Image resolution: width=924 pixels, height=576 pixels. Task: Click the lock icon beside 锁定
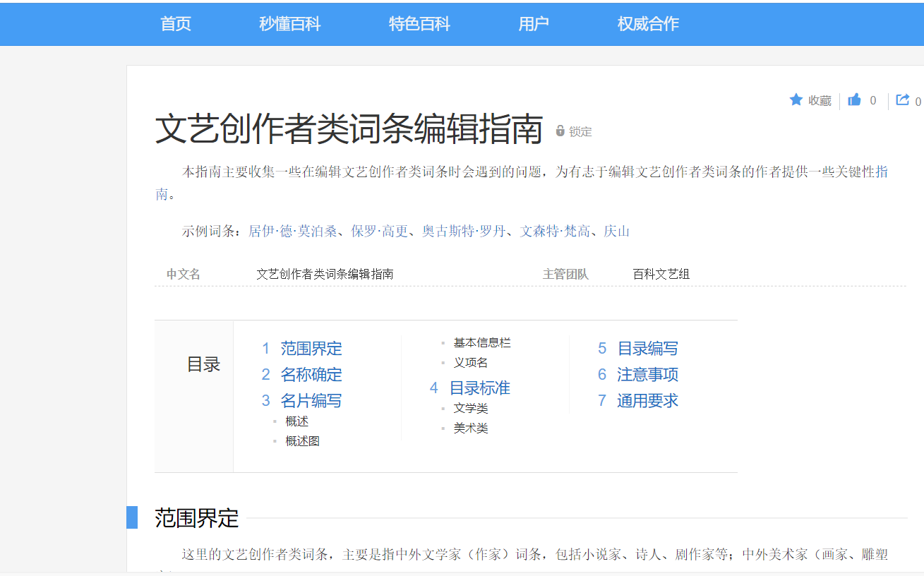pyautogui.click(x=559, y=131)
